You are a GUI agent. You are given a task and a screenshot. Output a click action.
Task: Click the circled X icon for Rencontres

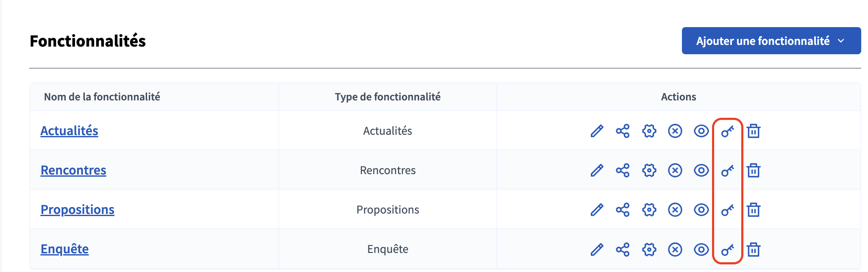(x=675, y=170)
